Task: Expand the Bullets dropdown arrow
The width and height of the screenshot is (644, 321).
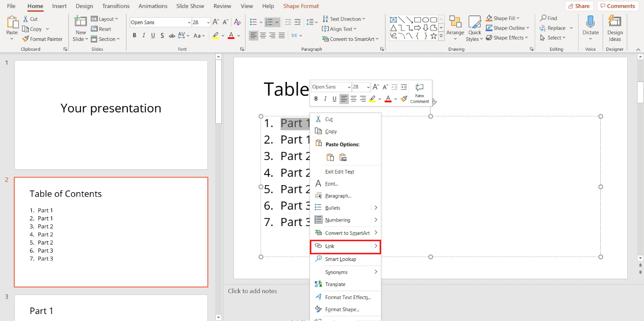Action: [260, 22]
